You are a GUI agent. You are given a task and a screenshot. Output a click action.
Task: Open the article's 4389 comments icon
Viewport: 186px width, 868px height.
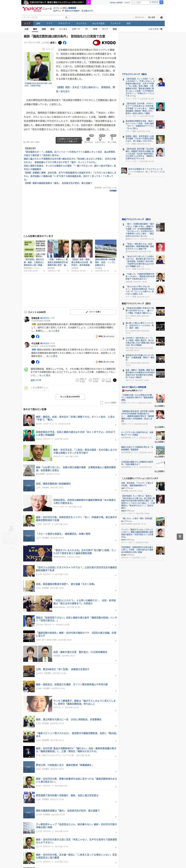click(46, 43)
